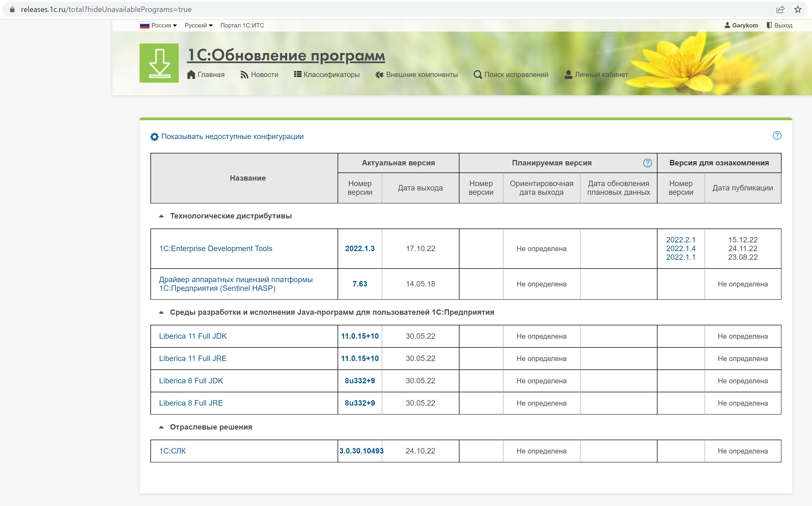Click gear icon beside Показывать недоступные конфигурации
Image resolution: width=812 pixels, height=506 pixels.
[x=154, y=137]
